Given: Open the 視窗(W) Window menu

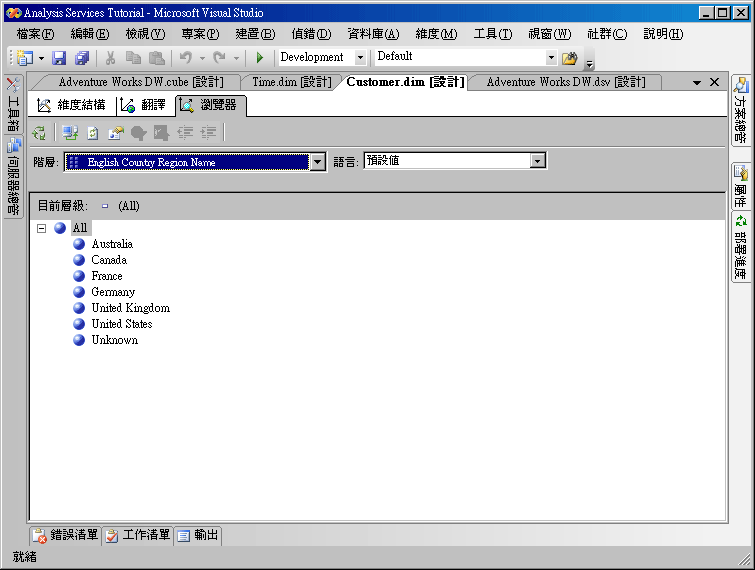Looking at the screenshot, I should point(549,34).
